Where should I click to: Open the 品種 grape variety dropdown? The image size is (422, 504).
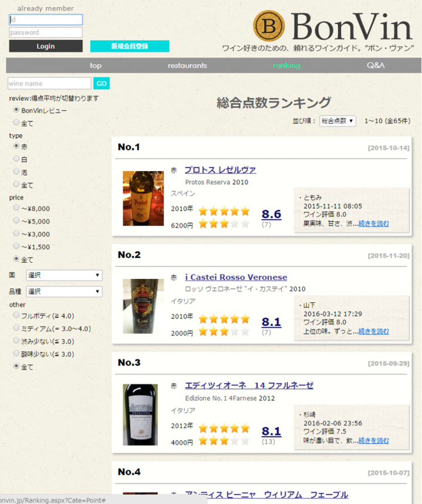click(64, 291)
